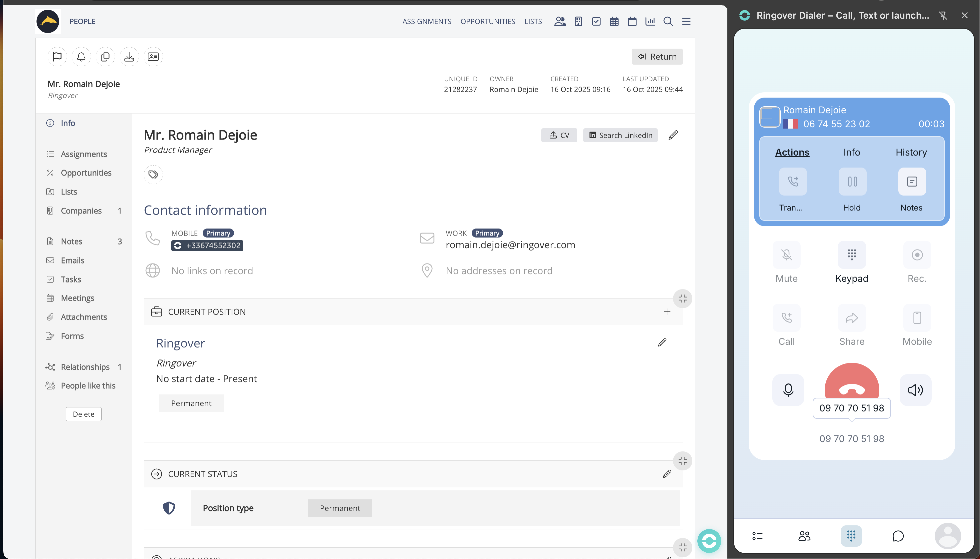
Task: Toggle call recording with Rec. button
Action: click(x=917, y=255)
